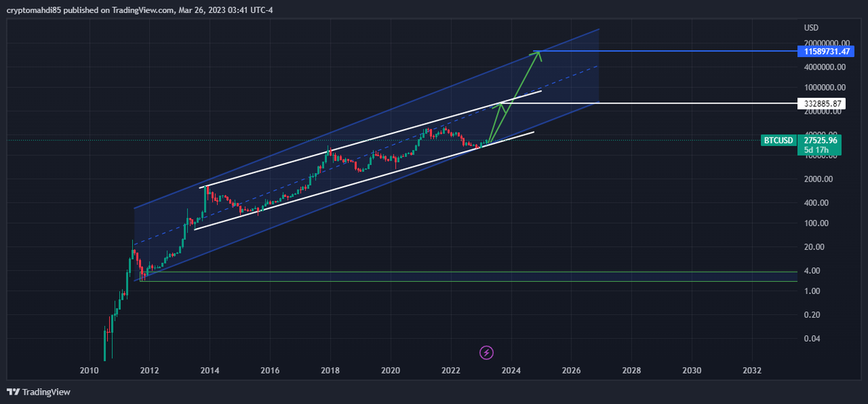
Task: Click the 5d 17h countdown label
Action: click(x=819, y=151)
